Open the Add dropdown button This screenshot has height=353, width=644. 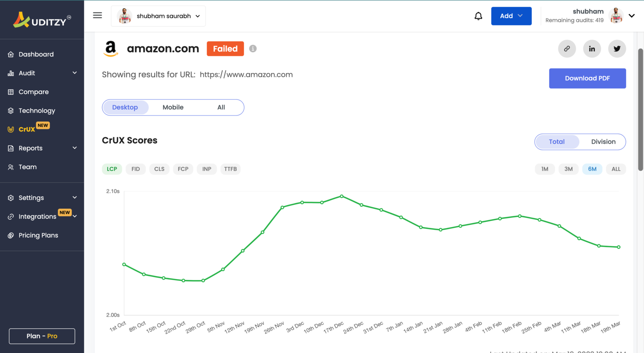pos(511,16)
